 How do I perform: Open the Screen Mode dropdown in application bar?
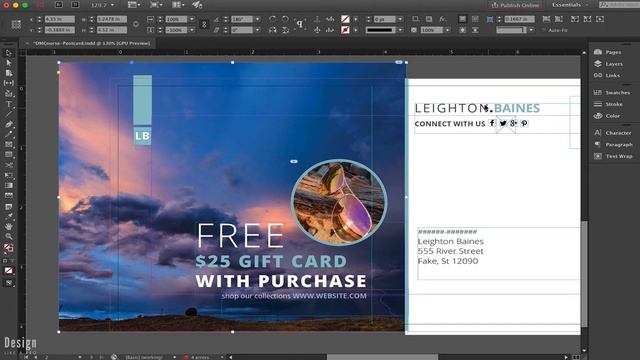click(156, 5)
